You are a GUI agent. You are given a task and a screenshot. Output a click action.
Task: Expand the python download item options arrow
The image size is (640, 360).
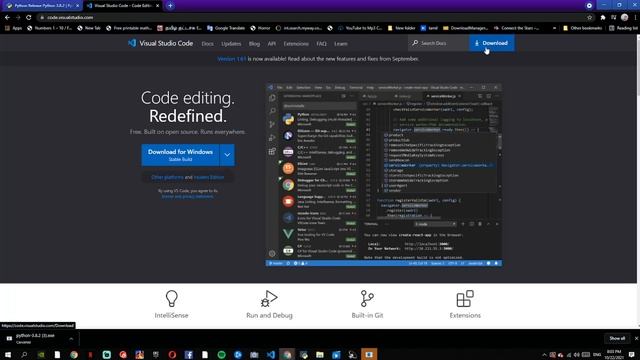[x=71, y=339]
